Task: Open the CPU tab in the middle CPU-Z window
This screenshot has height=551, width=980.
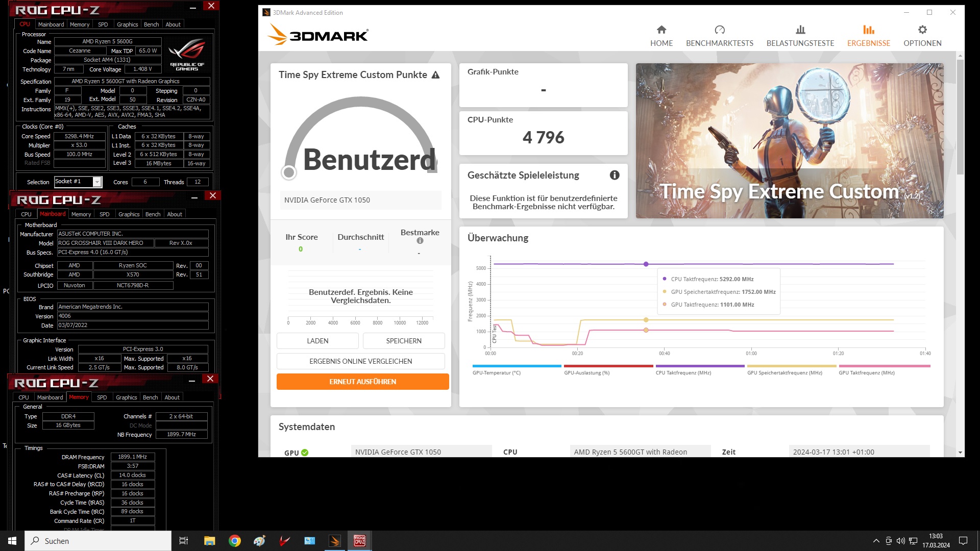Action: (27, 214)
